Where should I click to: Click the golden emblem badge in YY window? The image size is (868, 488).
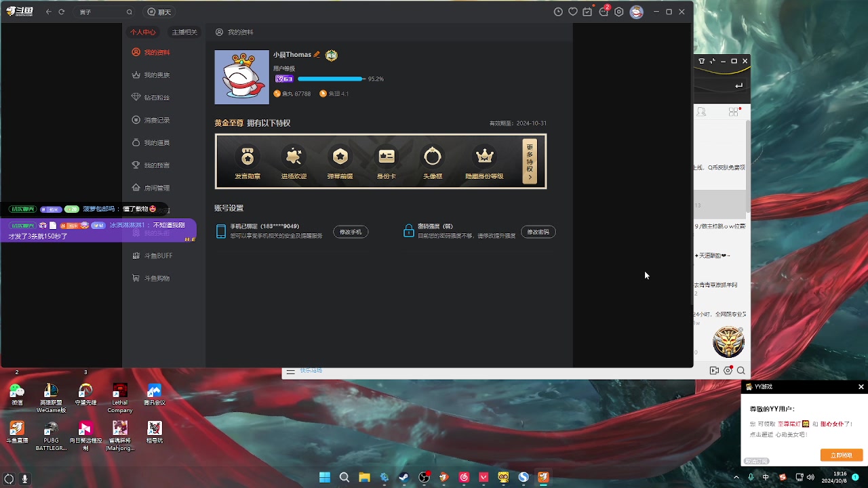(x=728, y=342)
